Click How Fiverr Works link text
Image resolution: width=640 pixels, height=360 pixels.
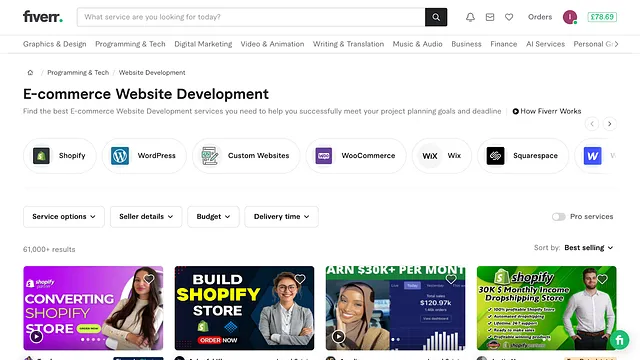click(x=551, y=111)
